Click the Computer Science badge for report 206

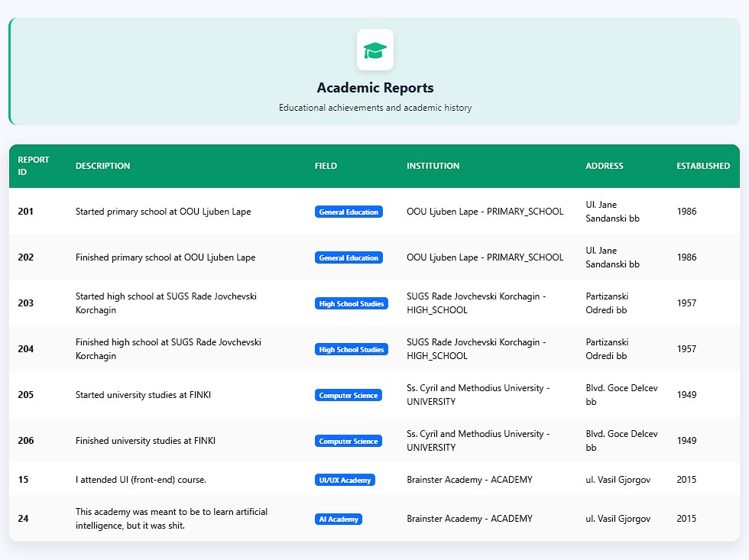click(x=349, y=441)
